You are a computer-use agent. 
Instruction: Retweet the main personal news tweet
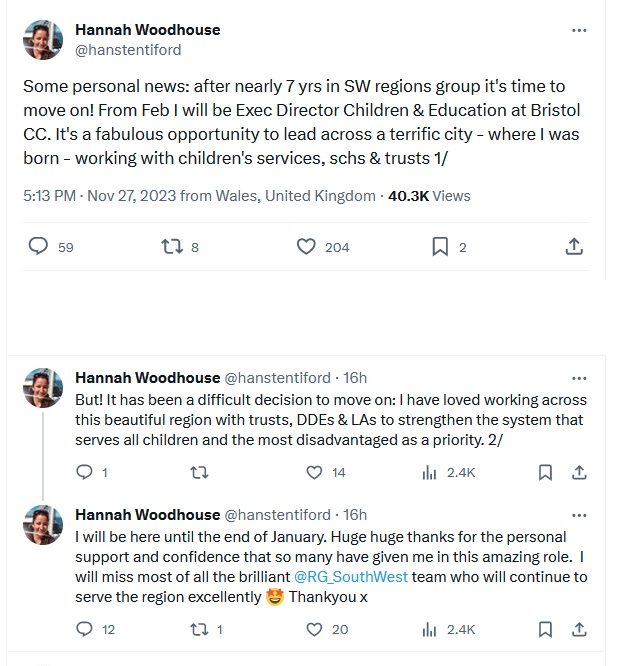[x=172, y=246]
